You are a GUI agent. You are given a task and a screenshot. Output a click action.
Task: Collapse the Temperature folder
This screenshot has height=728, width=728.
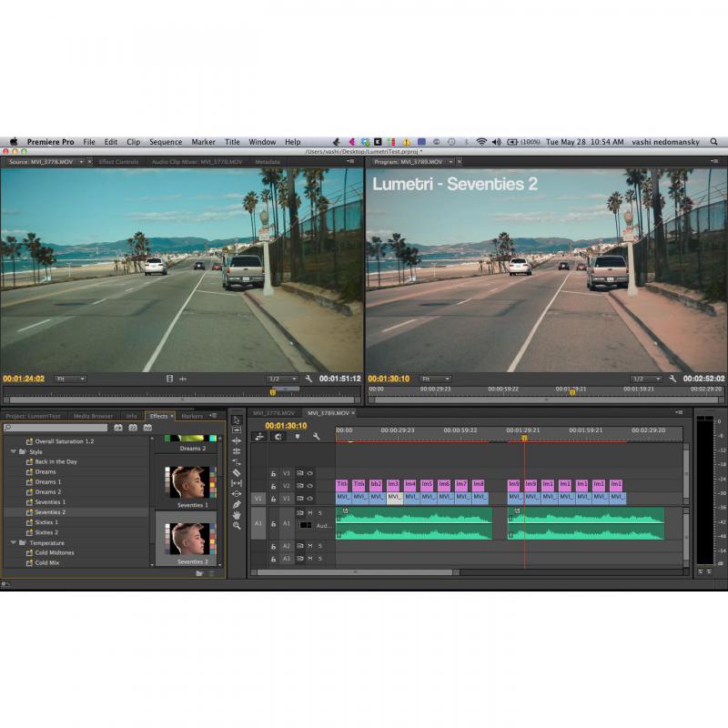13,542
